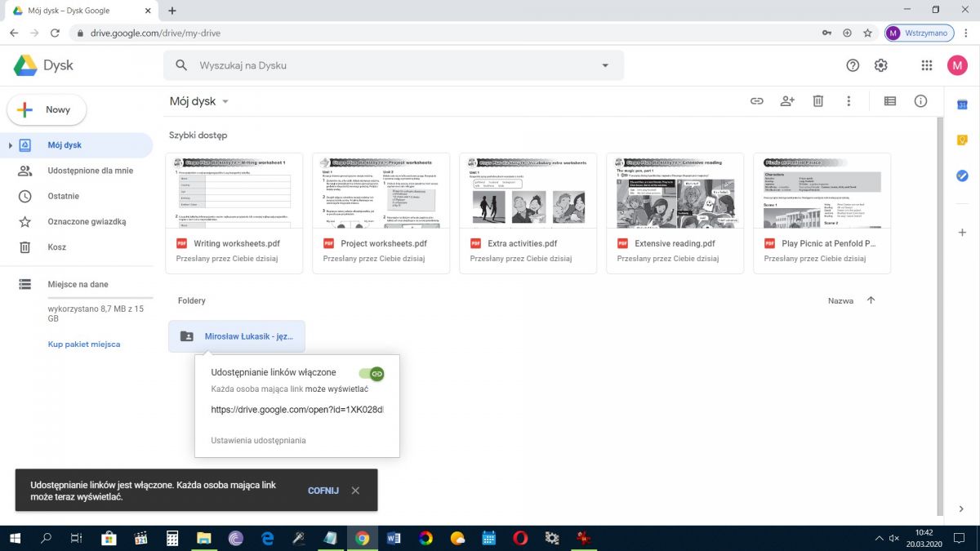The height and width of the screenshot is (551, 980).
Task: Open Miejsce na dane storage
Action: tap(77, 284)
